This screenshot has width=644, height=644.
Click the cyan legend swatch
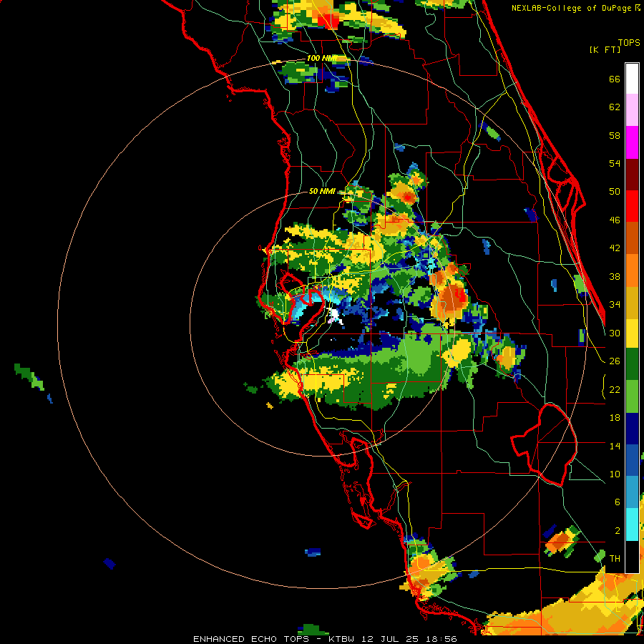(x=632, y=525)
